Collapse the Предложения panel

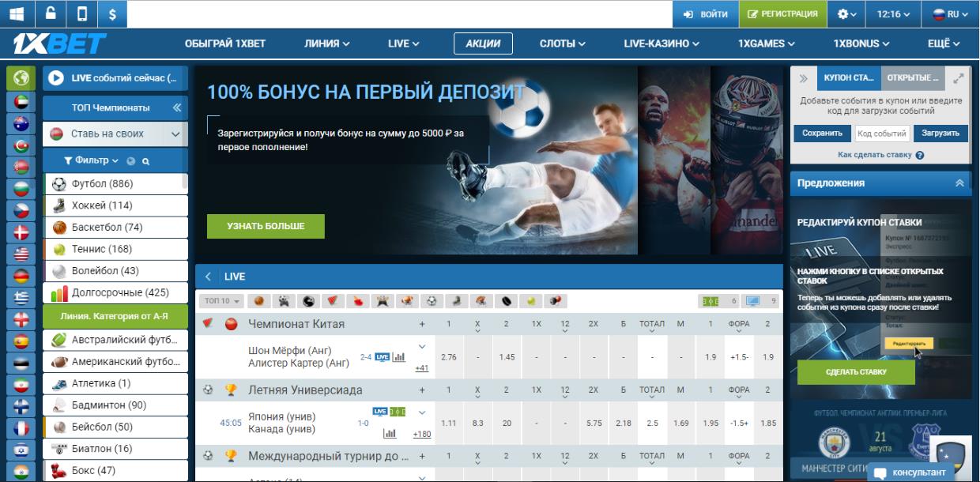(959, 183)
